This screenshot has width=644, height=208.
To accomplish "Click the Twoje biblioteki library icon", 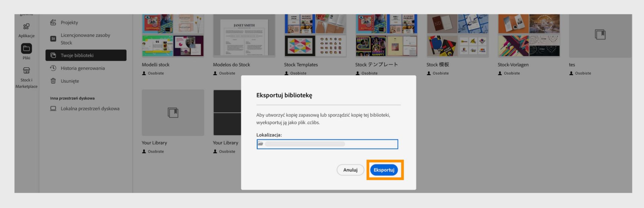I will click(x=53, y=55).
